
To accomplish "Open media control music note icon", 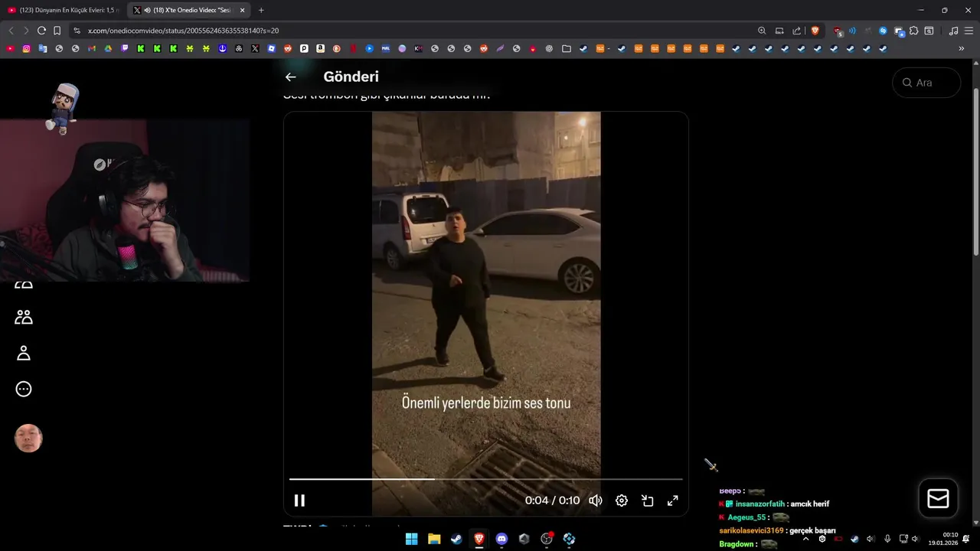I will [953, 31].
